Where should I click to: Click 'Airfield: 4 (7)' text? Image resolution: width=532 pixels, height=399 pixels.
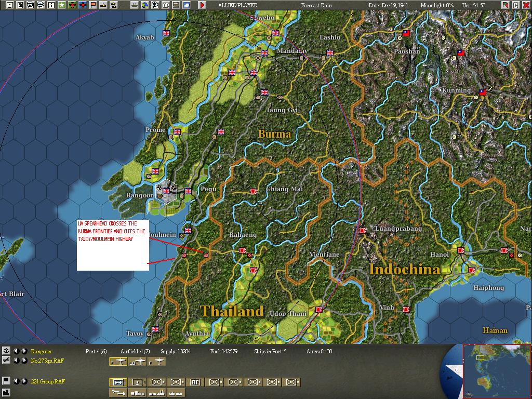135,351
